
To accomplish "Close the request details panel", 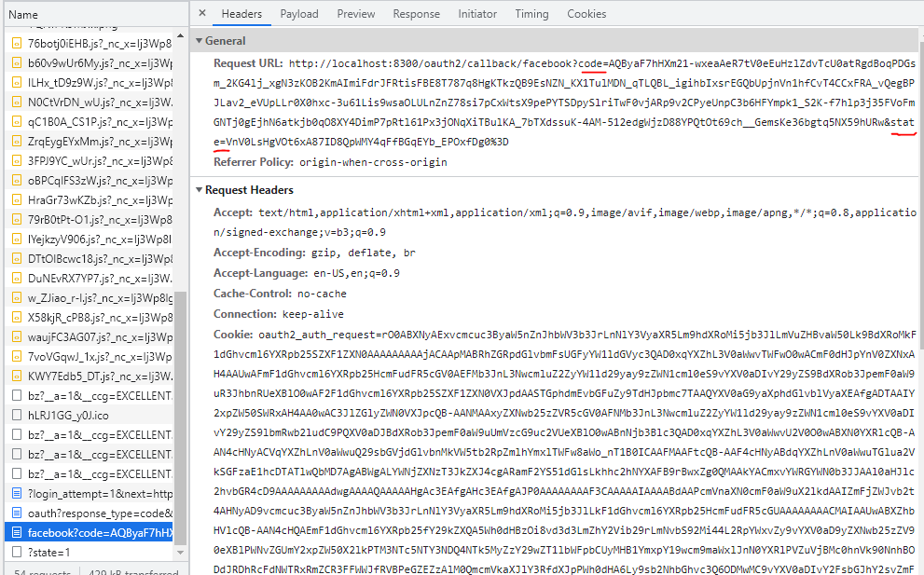I will tap(202, 13).
